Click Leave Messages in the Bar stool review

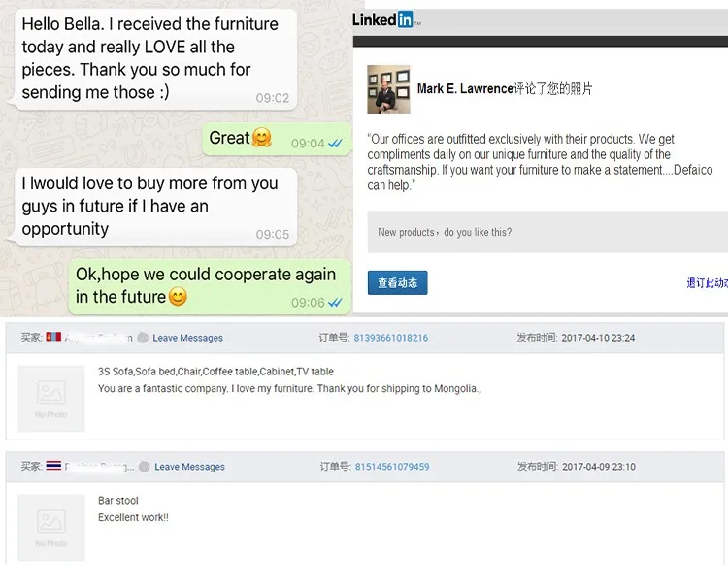point(189,467)
